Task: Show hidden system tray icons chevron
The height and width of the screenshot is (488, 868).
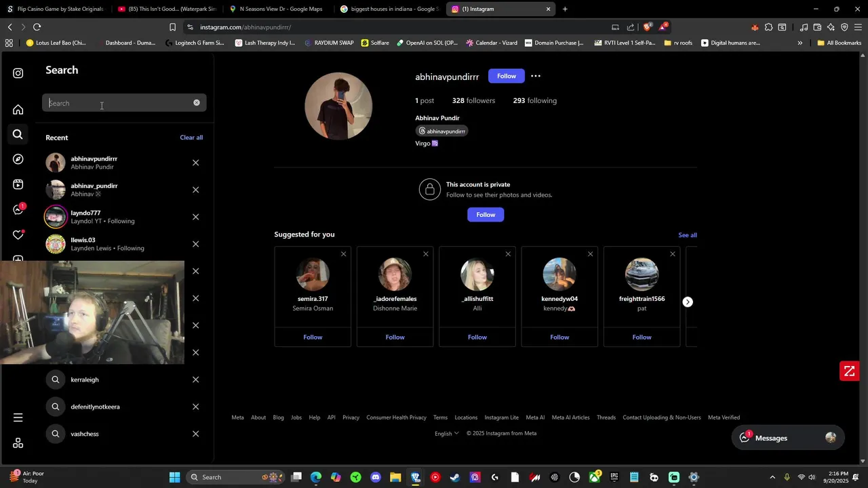Action: (x=772, y=477)
